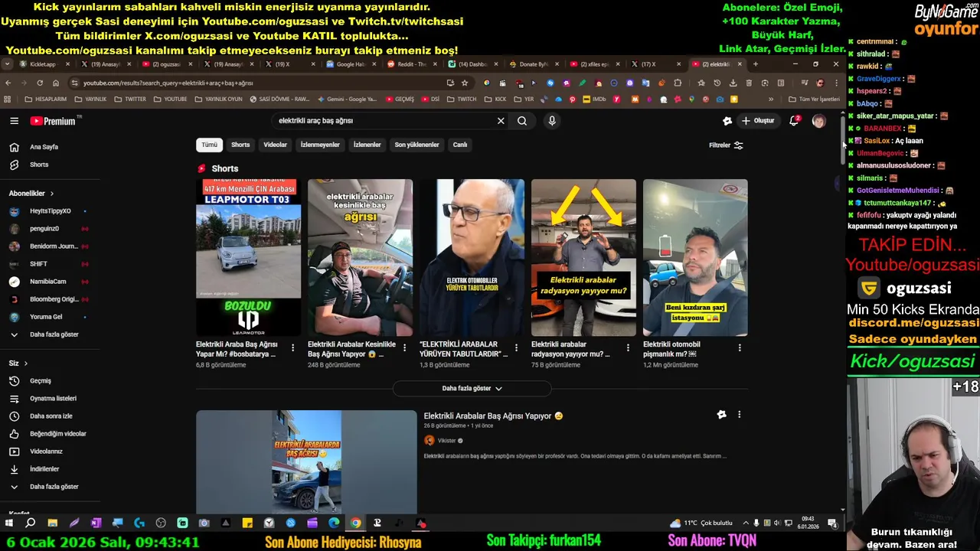980x551 pixels.
Task: Open Leapmotor T03 short thumbnail
Action: 248,257
